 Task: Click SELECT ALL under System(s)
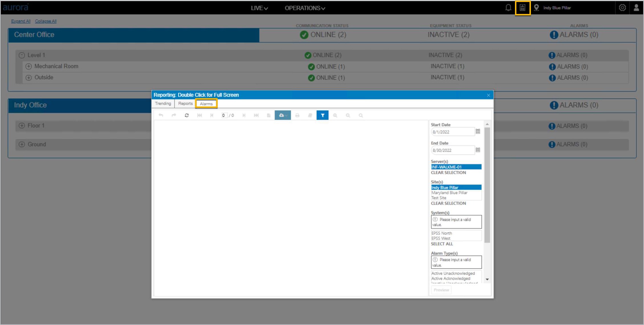point(442,244)
